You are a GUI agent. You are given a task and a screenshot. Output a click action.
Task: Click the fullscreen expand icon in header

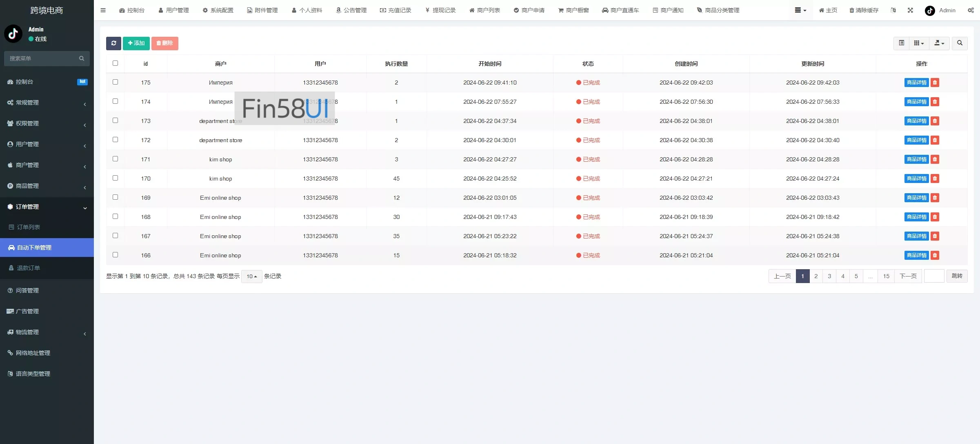pyautogui.click(x=910, y=10)
